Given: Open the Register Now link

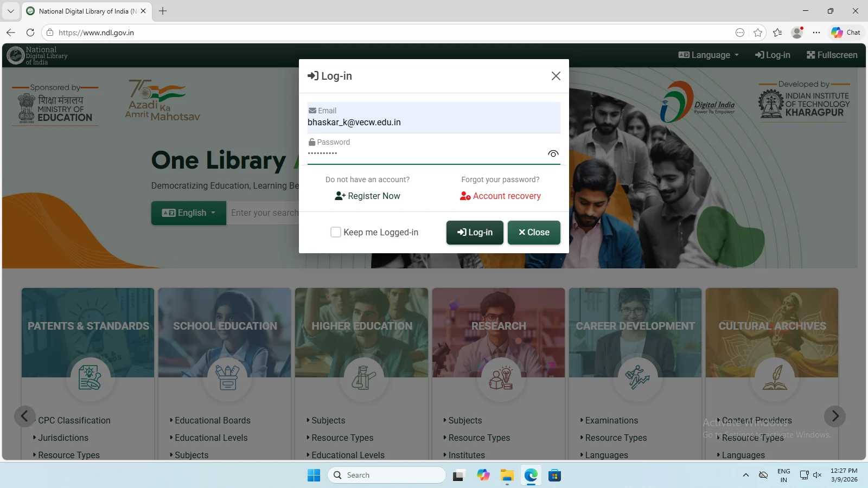Looking at the screenshot, I should [367, 196].
